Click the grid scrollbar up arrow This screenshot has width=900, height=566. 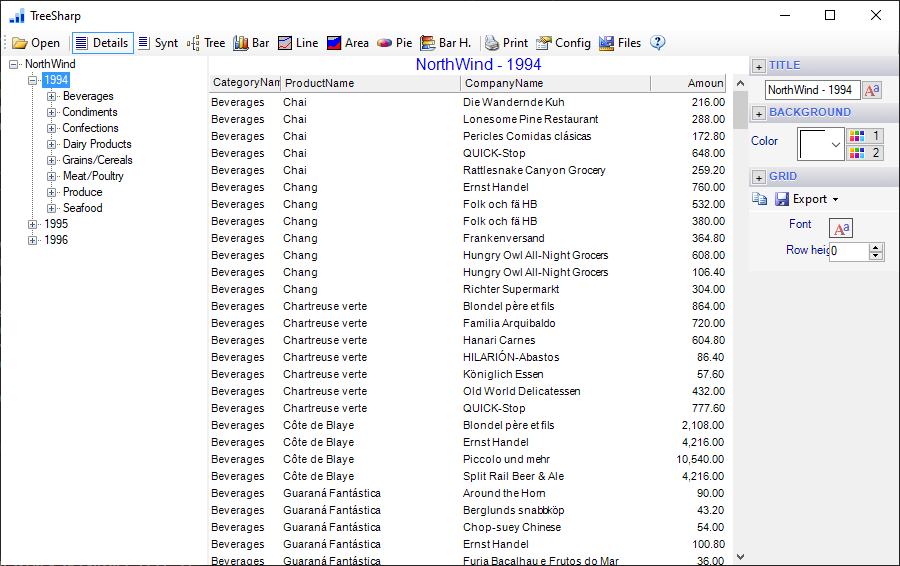pyautogui.click(x=740, y=83)
